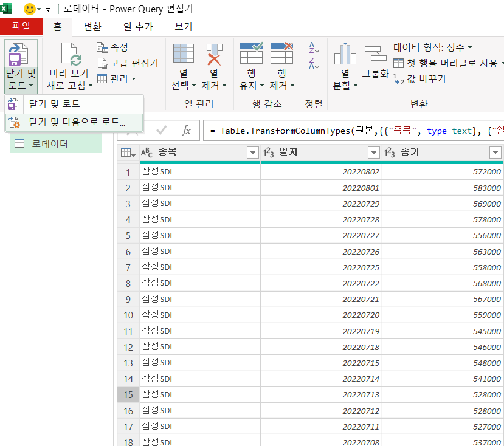Expand the 행 제거 dropdown arrow
This screenshot has width=504, height=446.
pos(292,86)
